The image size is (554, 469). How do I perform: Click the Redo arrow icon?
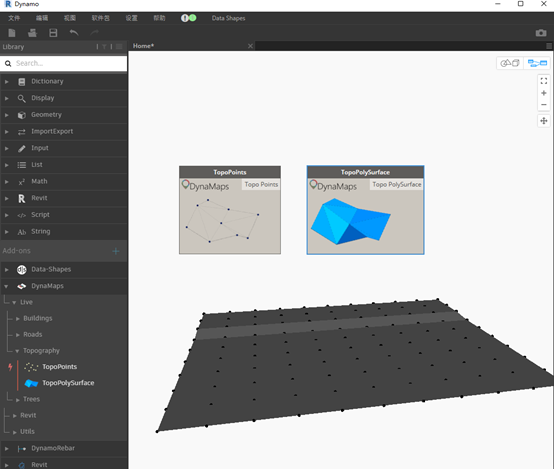[x=94, y=33]
